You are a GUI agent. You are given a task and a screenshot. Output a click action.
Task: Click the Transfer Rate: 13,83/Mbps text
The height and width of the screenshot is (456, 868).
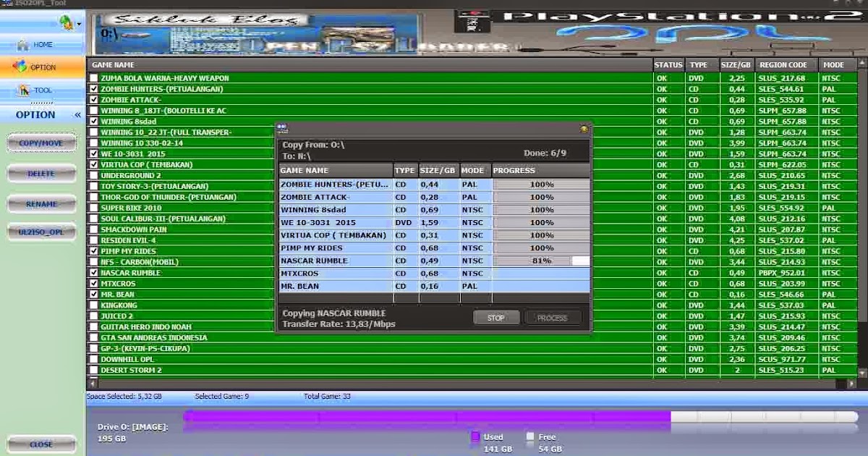339,324
